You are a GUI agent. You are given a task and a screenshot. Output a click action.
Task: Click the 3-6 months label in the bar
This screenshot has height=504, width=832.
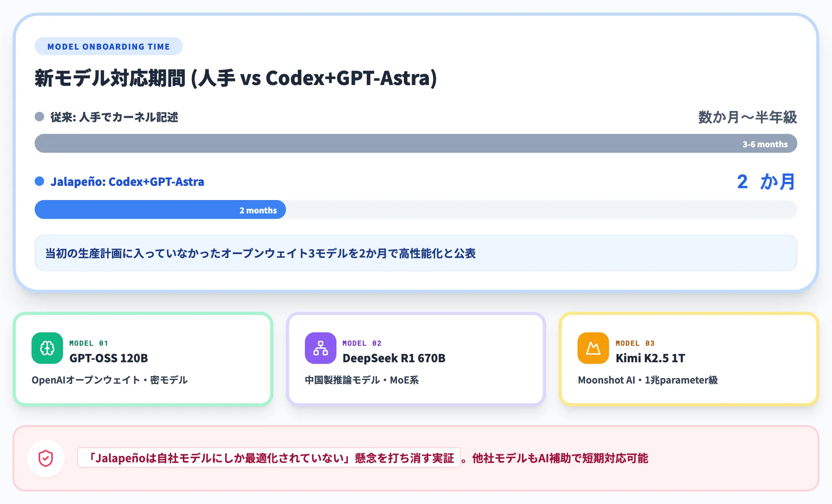click(765, 144)
